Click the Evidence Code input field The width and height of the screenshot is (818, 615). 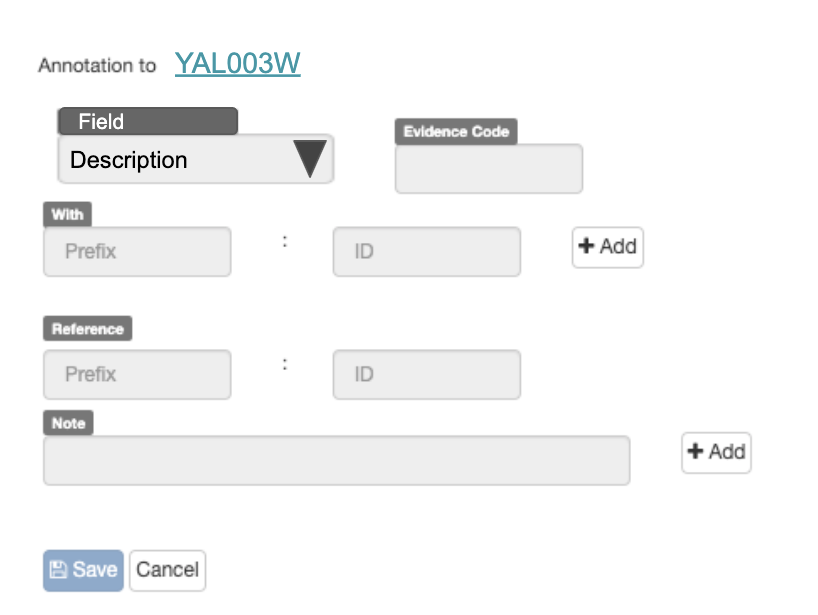(x=488, y=169)
